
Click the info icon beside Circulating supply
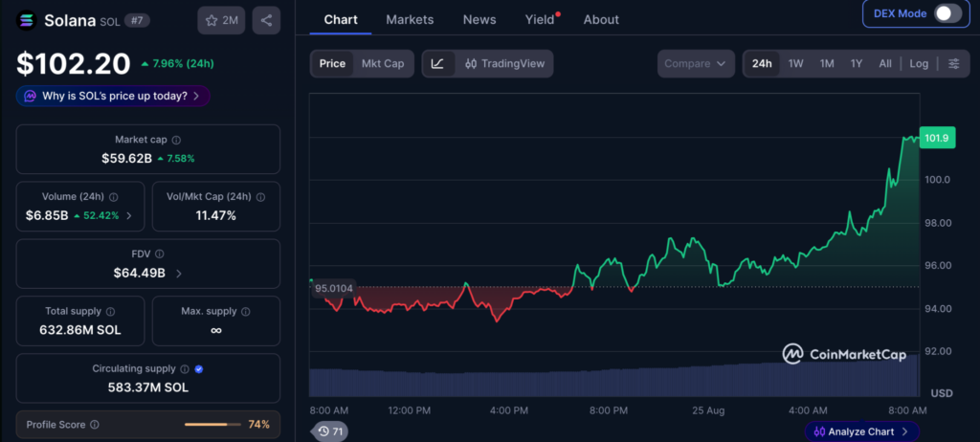[185, 369]
